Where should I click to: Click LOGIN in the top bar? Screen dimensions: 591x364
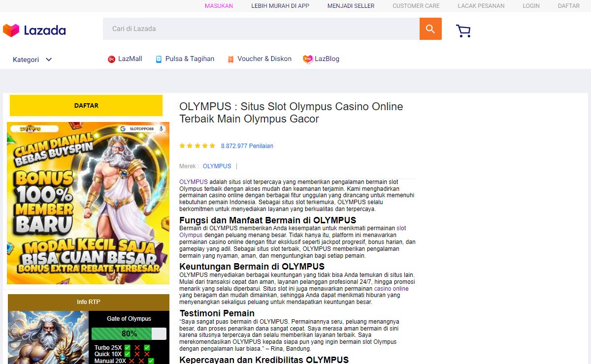point(531,6)
